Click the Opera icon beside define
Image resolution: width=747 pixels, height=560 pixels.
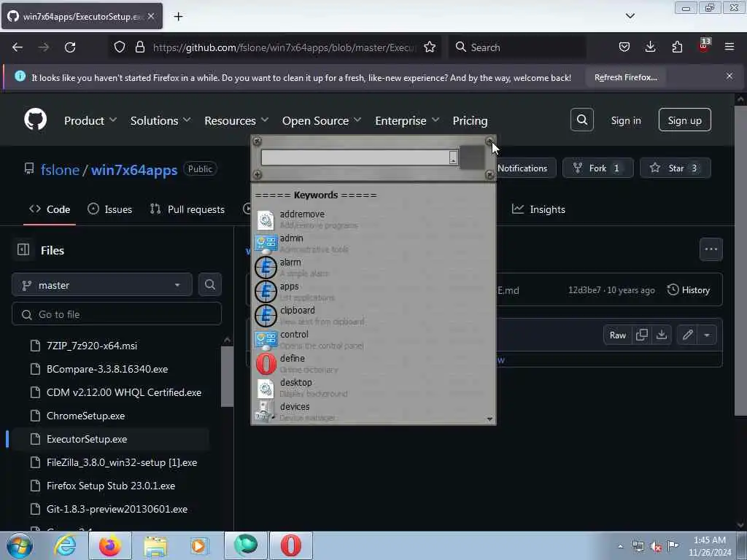[266, 364]
